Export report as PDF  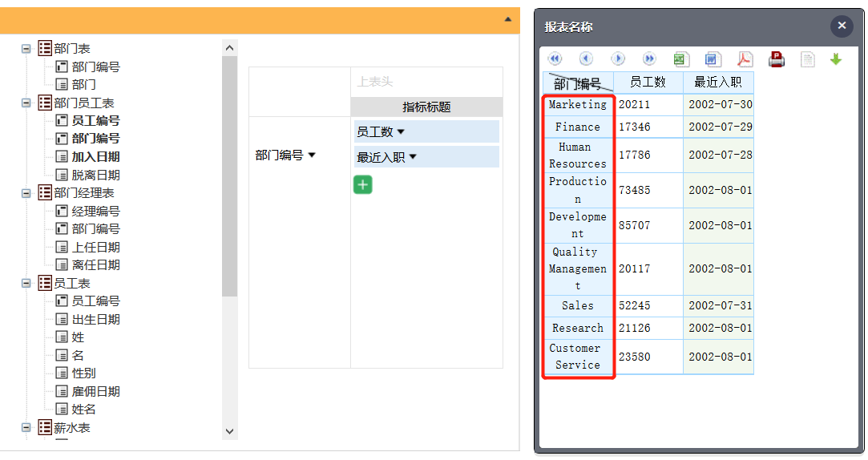coord(745,59)
